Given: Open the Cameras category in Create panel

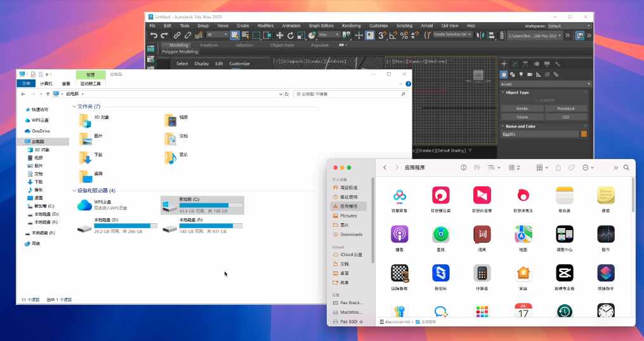Looking at the screenshot, I should [x=530, y=74].
